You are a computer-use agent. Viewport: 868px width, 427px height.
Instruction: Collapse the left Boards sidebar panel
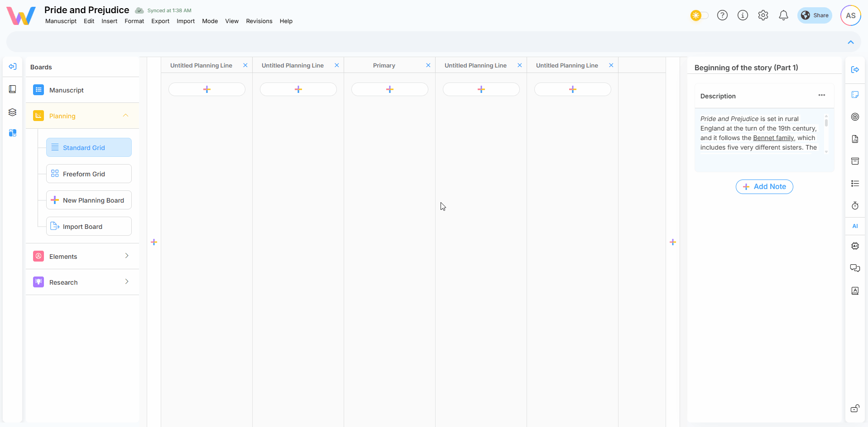[x=13, y=67]
